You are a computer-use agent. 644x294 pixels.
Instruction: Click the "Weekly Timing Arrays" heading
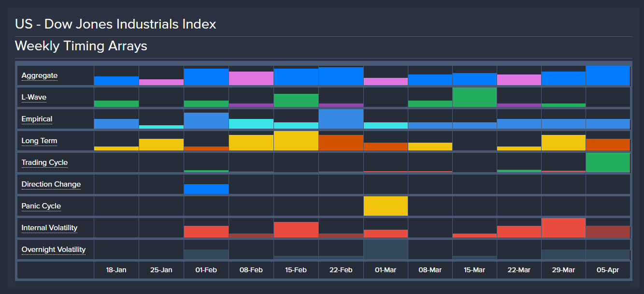pos(81,46)
